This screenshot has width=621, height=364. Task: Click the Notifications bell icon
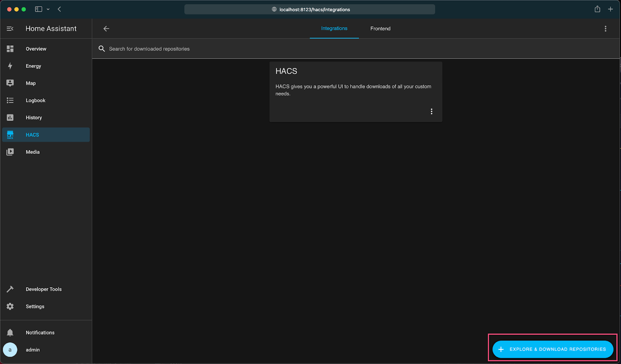pos(10,333)
